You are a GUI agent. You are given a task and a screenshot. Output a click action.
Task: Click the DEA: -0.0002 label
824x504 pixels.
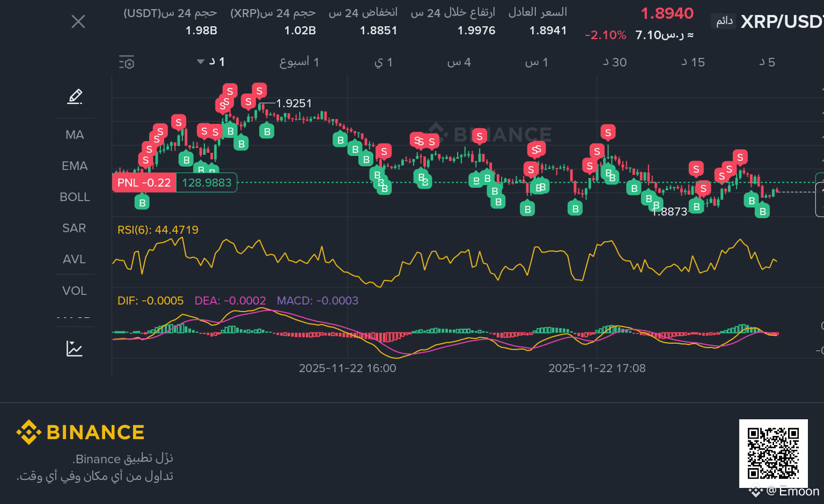coord(230,301)
